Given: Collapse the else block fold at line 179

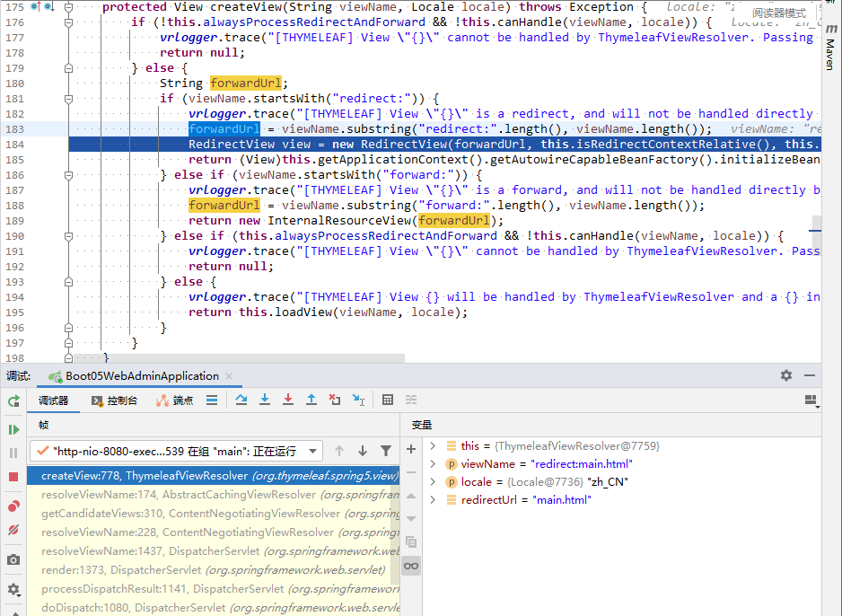Looking at the screenshot, I should [69, 68].
